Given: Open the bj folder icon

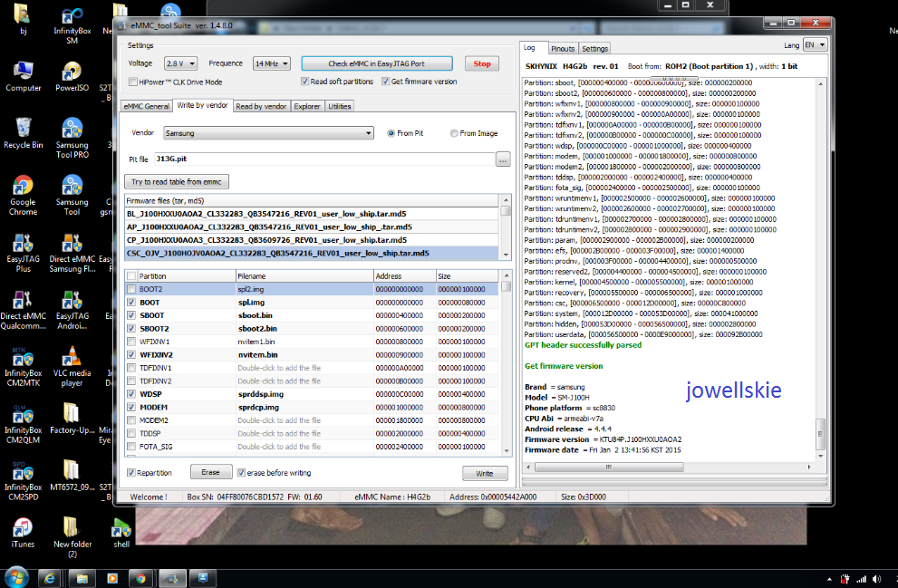Looking at the screenshot, I should point(23,19).
